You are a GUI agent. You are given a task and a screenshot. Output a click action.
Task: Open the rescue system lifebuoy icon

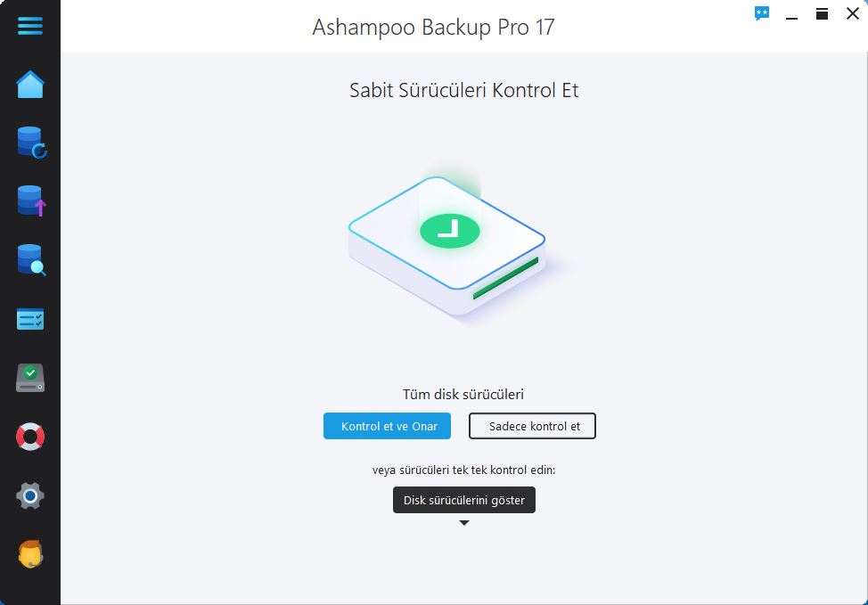point(30,437)
